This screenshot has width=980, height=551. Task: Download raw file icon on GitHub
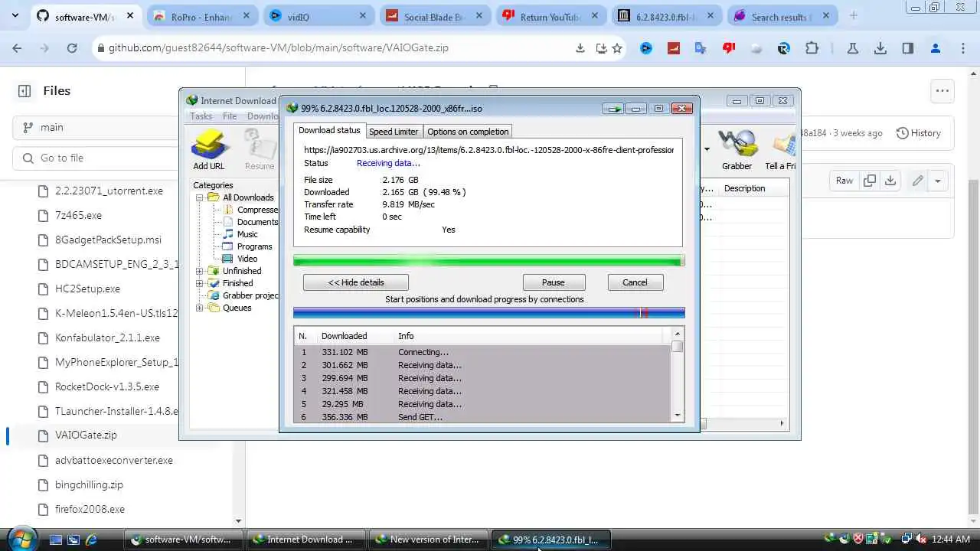(x=890, y=181)
